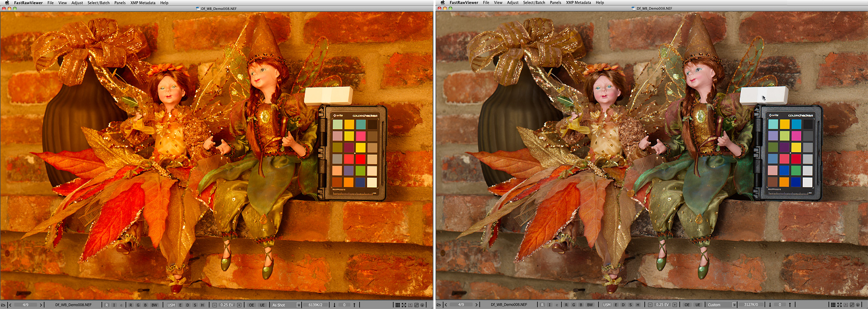Screen dimensions: 868x309
Task: Toggle BW channel view in left window
Action: (x=154, y=305)
